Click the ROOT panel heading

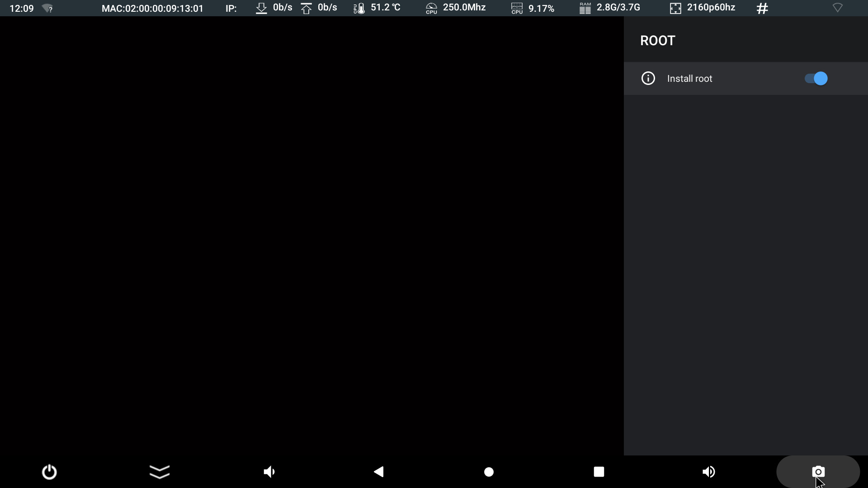tap(658, 41)
